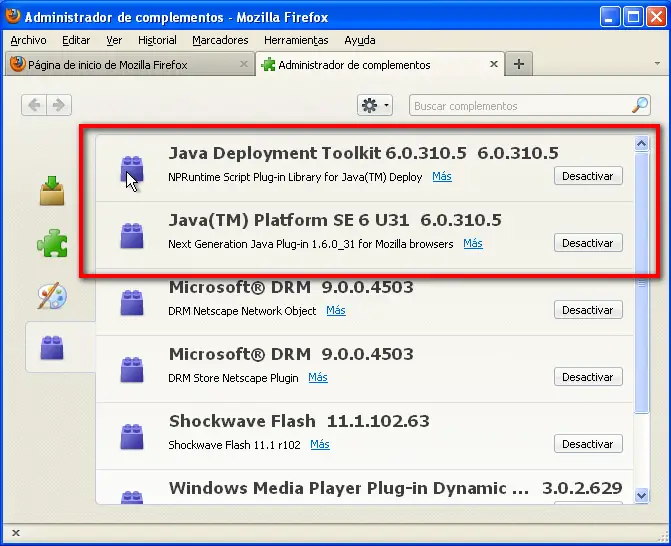Viewport: 671px width, 546px height.
Task: Switch to Administrador de complementos tab
Action: [380, 64]
